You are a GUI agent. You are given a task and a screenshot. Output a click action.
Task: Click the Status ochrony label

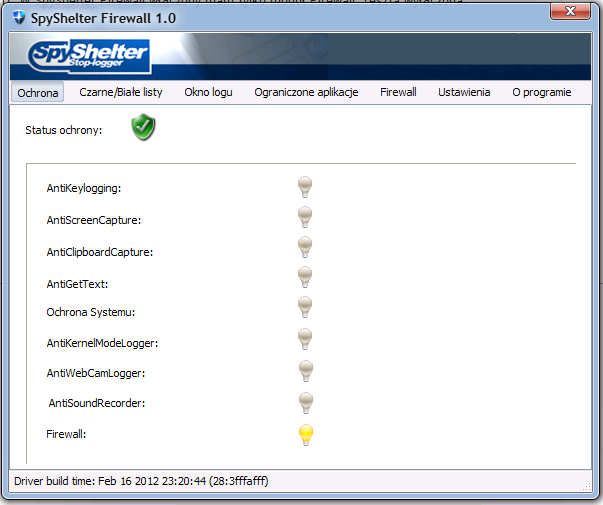(x=64, y=130)
